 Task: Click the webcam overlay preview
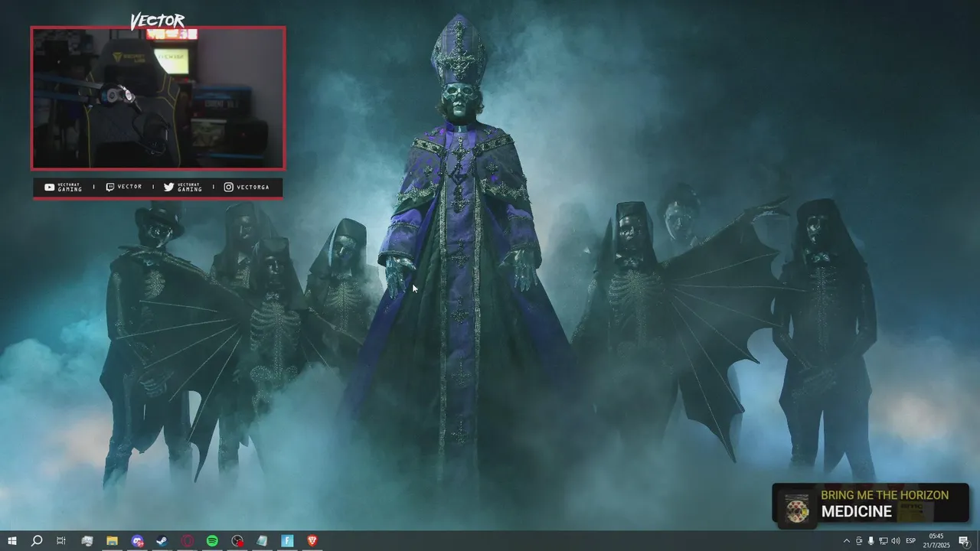pyautogui.click(x=158, y=98)
